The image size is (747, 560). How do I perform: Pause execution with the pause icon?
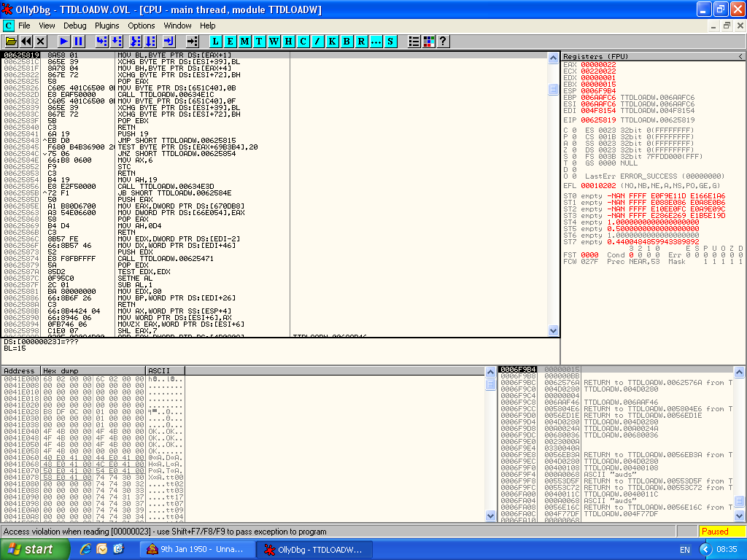pyautogui.click(x=79, y=42)
